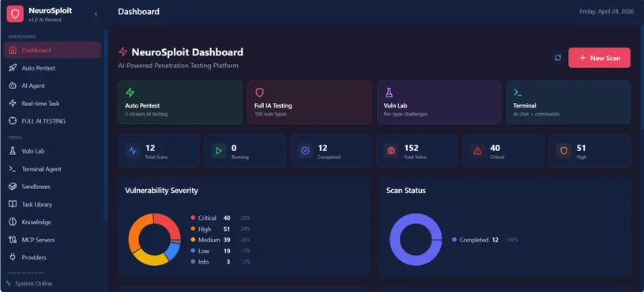Click the lightning icon beside NeuroSploit Dashboard title
644x292 pixels.
(122, 51)
